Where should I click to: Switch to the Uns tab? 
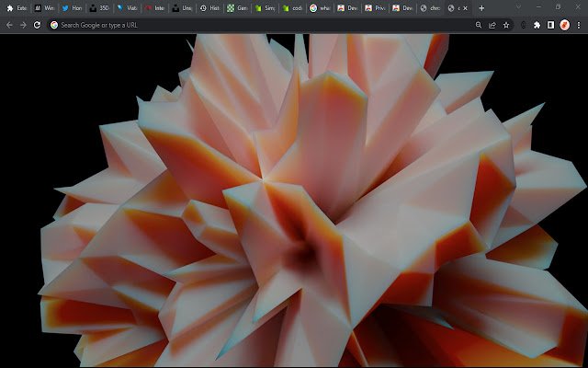tap(183, 8)
